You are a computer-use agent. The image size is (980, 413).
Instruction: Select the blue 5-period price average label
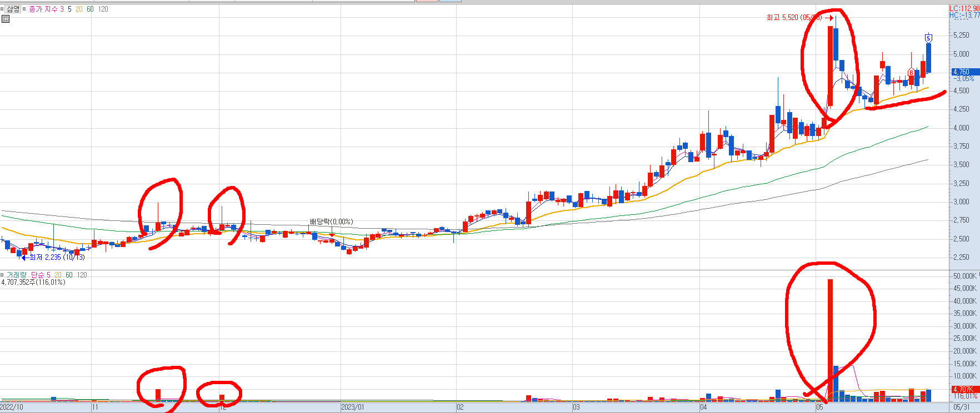pyautogui.click(x=69, y=9)
